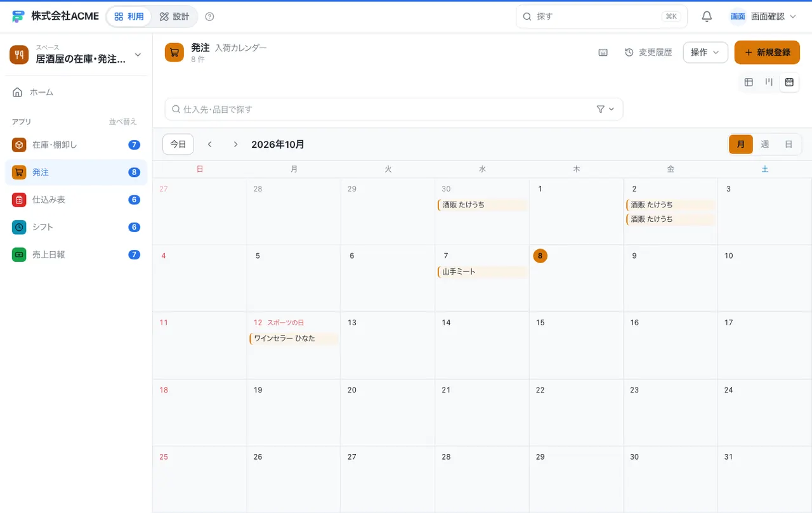Open ワインセラー ひなた event on the 12th
Screen dimensions: 812x513
click(294, 339)
